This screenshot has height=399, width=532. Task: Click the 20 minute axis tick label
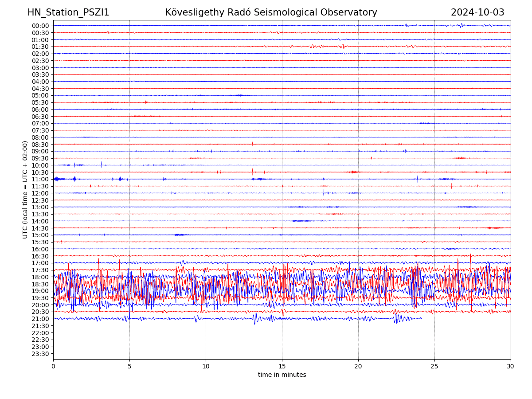358,366
